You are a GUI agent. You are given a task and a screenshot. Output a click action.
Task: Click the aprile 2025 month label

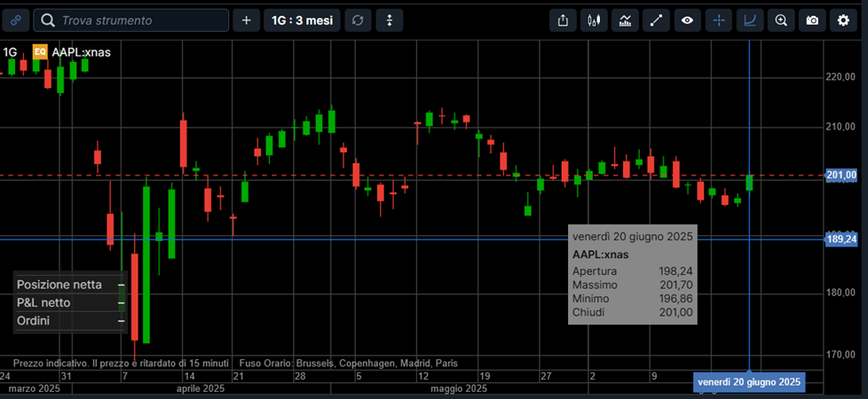click(x=201, y=388)
